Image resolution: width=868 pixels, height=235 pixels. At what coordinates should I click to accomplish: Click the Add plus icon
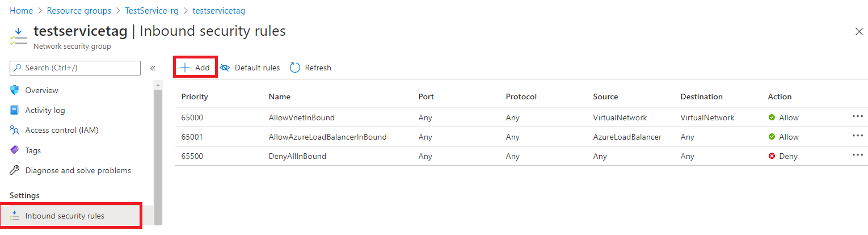click(185, 68)
